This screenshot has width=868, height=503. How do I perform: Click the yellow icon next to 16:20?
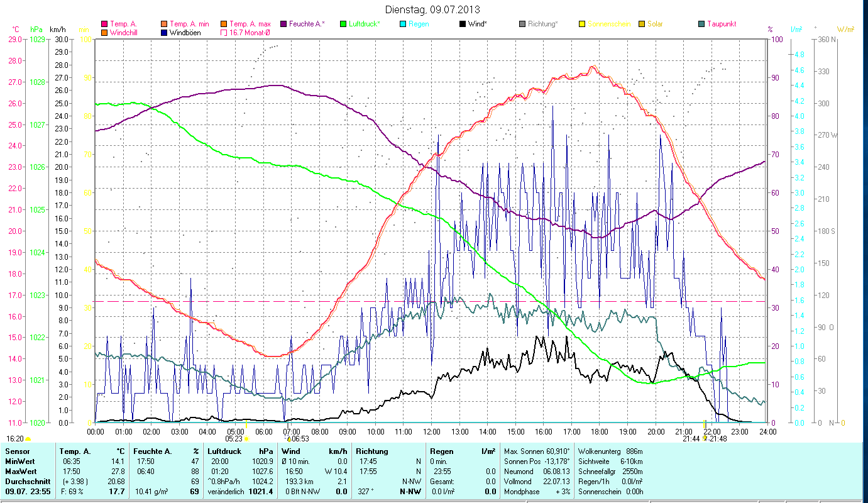(28, 439)
